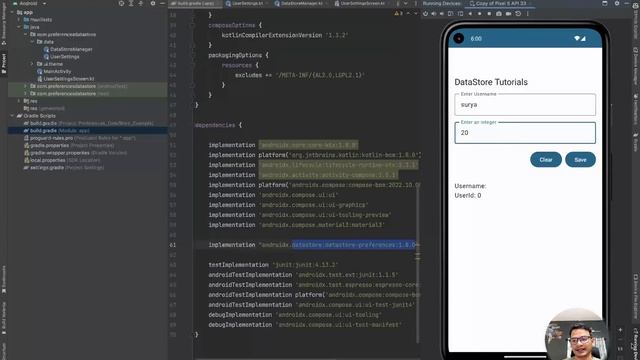
Task: Open Project panel gear options
Action: [153, 3]
